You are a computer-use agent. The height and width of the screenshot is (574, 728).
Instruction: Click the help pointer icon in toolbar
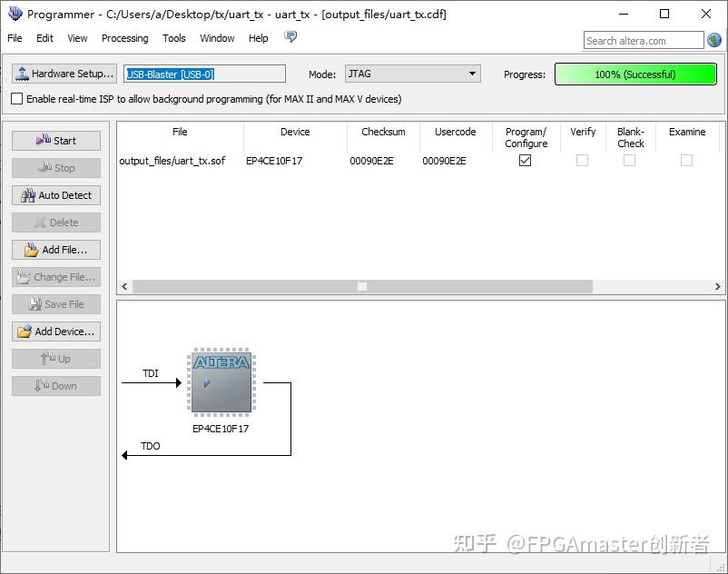[x=290, y=38]
